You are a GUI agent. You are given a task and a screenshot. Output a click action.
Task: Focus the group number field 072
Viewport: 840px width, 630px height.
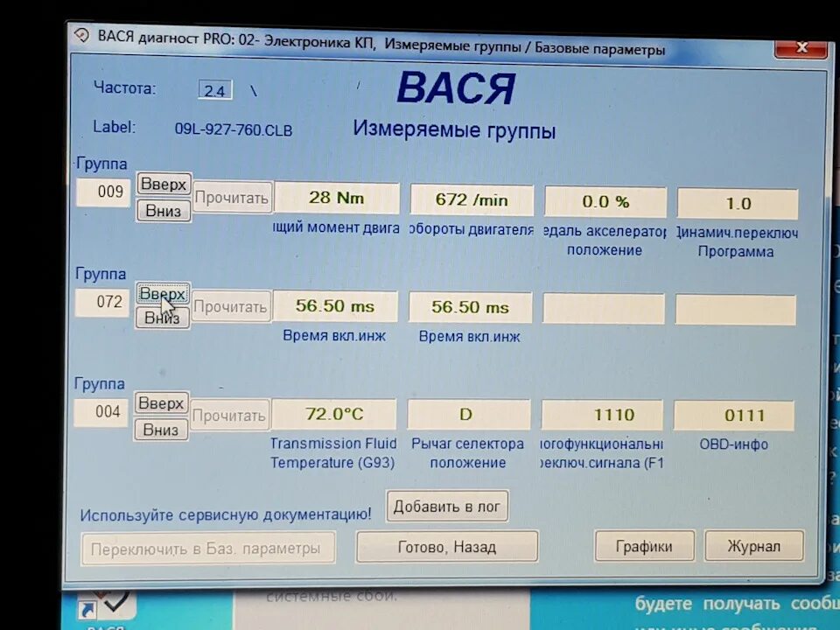tap(101, 302)
